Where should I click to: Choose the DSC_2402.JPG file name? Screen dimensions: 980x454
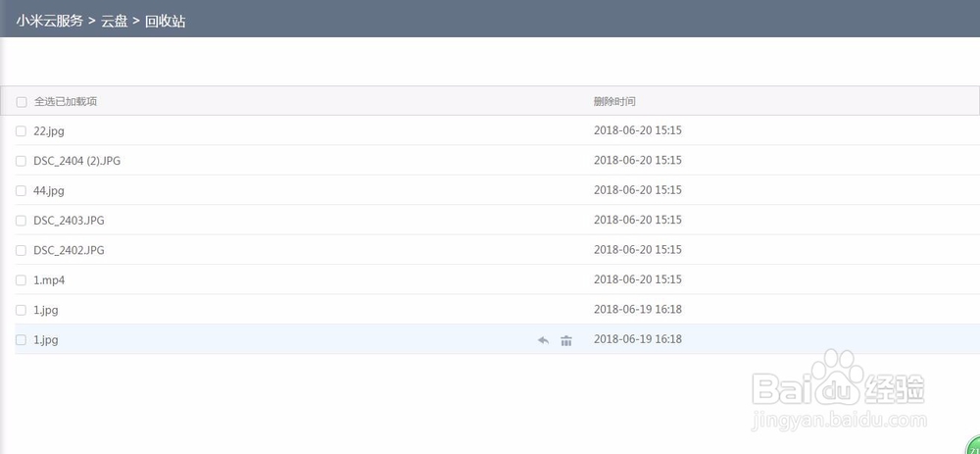pyautogui.click(x=69, y=250)
